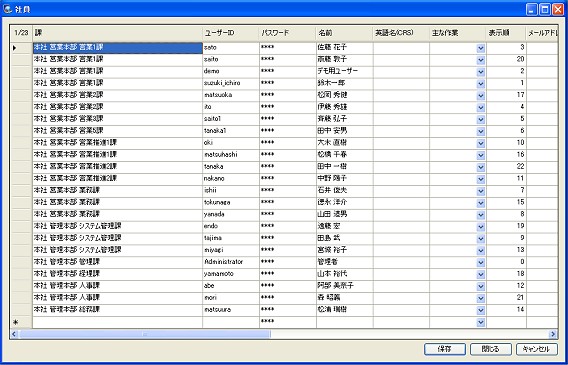568x365 pixels.
Task: Select 表示順 value 0 in Administrator row
Action: [506, 263]
